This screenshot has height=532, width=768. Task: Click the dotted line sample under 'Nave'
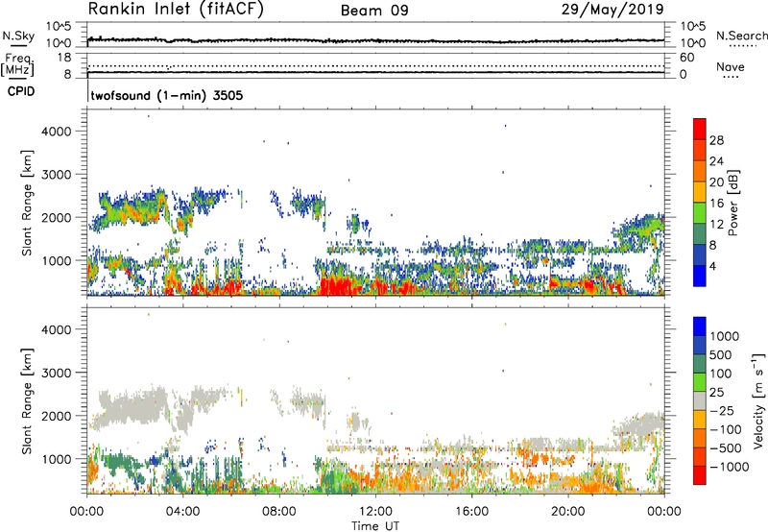732,77
